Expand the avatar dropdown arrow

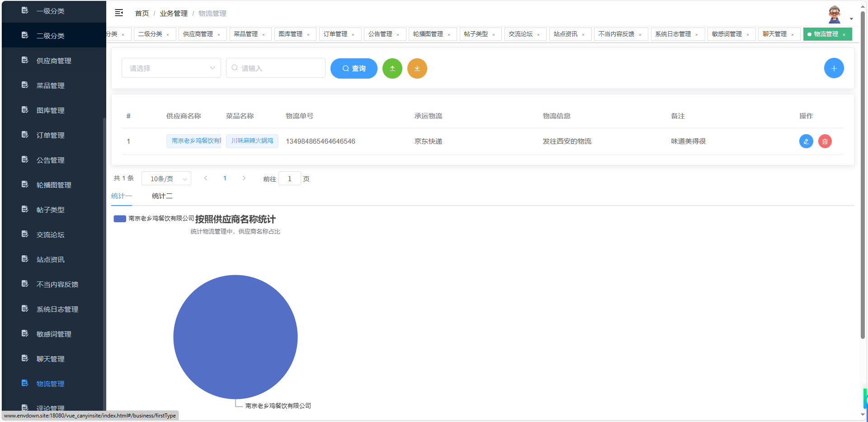[852, 19]
